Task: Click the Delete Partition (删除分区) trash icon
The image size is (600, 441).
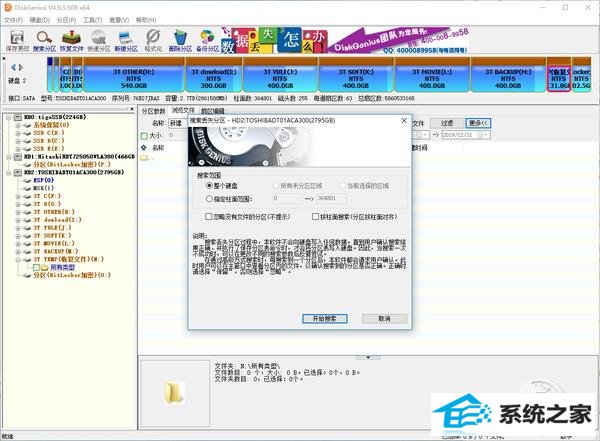Action: [180, 41]
